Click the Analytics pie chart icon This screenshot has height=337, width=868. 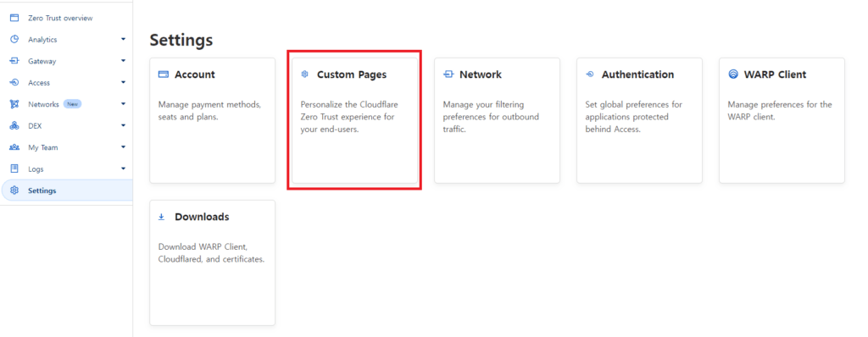click(14, 39)
